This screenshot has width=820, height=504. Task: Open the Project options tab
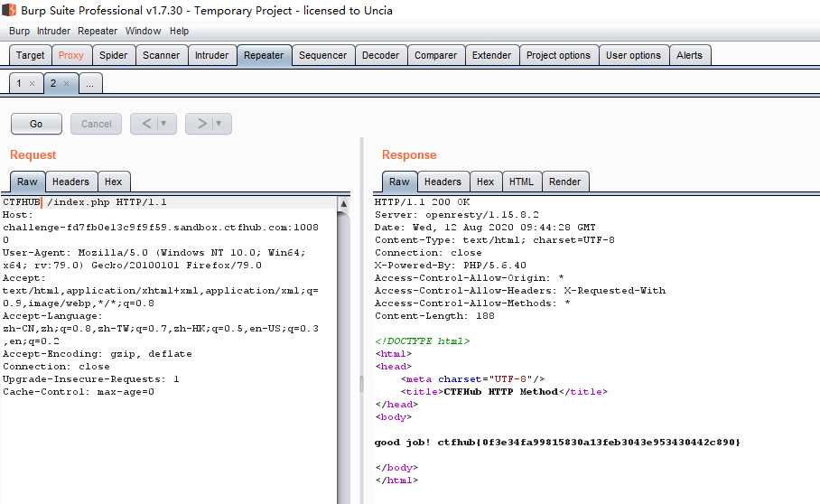tap(558, 55)
